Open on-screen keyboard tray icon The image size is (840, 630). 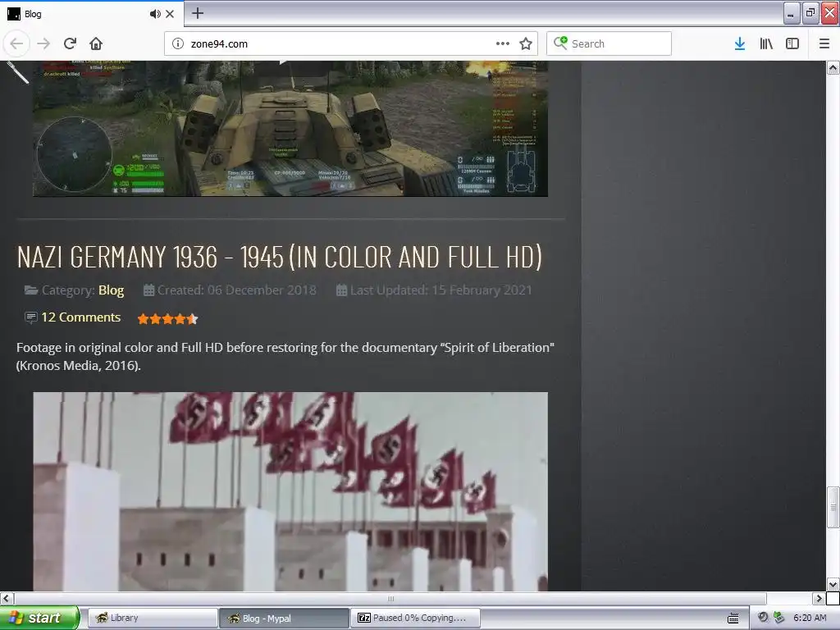tap(733, 618)
